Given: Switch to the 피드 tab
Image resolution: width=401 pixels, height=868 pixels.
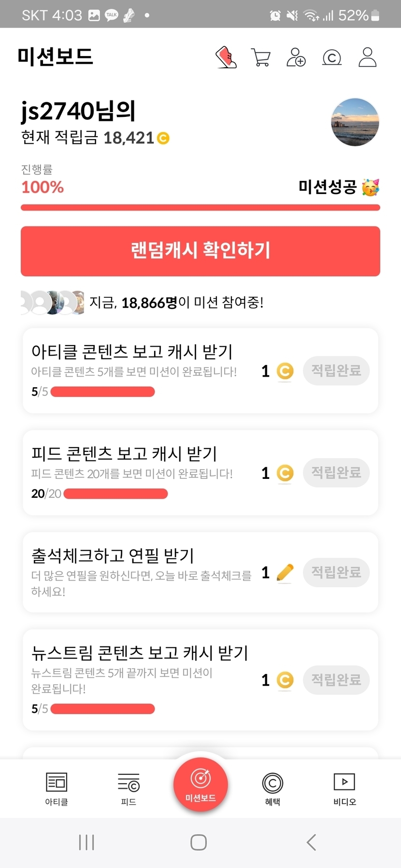Looking at the screenshot, I should 129,788.
